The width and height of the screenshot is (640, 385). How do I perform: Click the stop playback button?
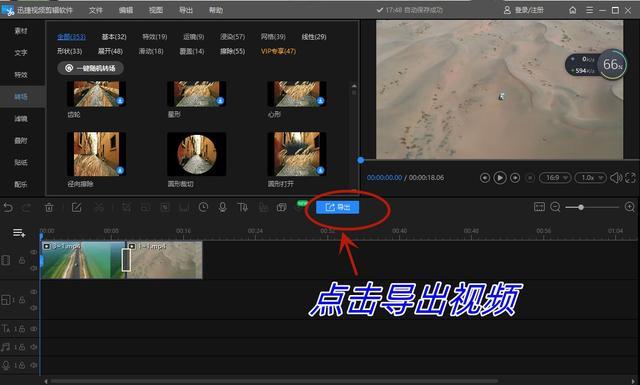pyautogui.click(x=530, y=178)
